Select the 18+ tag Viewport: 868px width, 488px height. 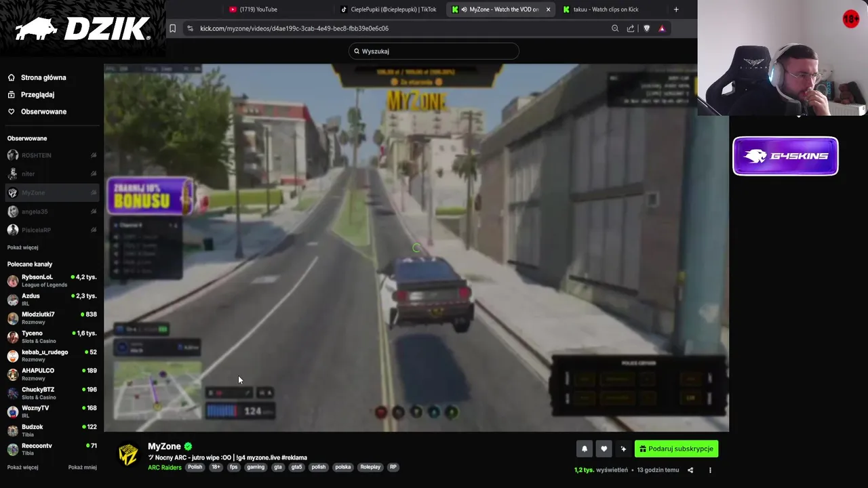click(x=216, y=467)
